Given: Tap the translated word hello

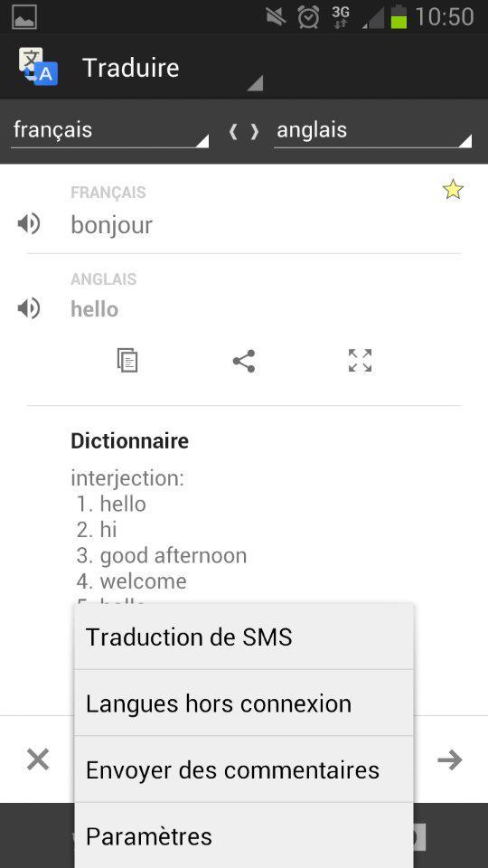Looking at the screenshot, I should pos(95,309).
